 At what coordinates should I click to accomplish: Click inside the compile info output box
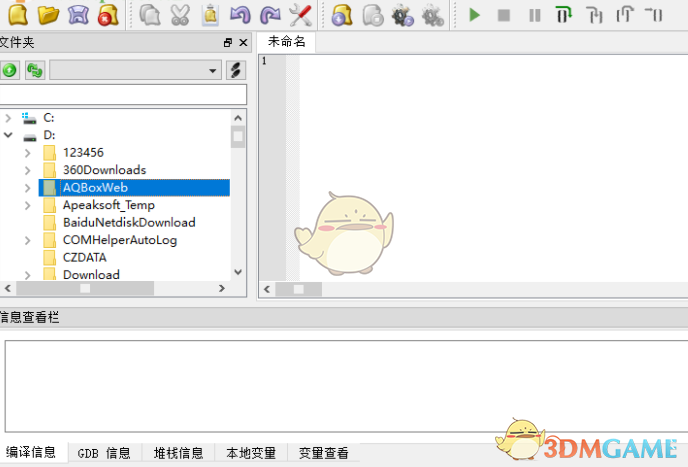point(347,386)
